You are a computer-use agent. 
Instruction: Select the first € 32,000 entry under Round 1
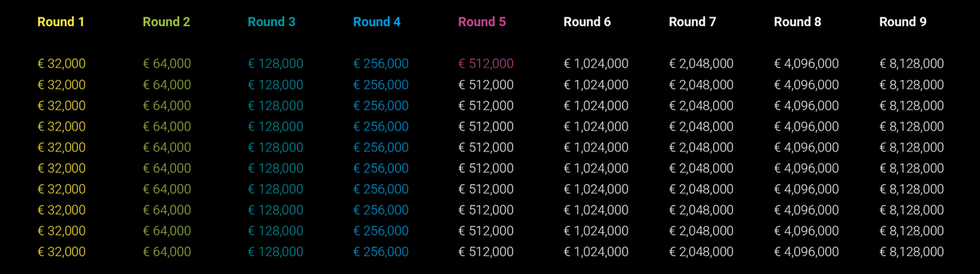(61, 63)
